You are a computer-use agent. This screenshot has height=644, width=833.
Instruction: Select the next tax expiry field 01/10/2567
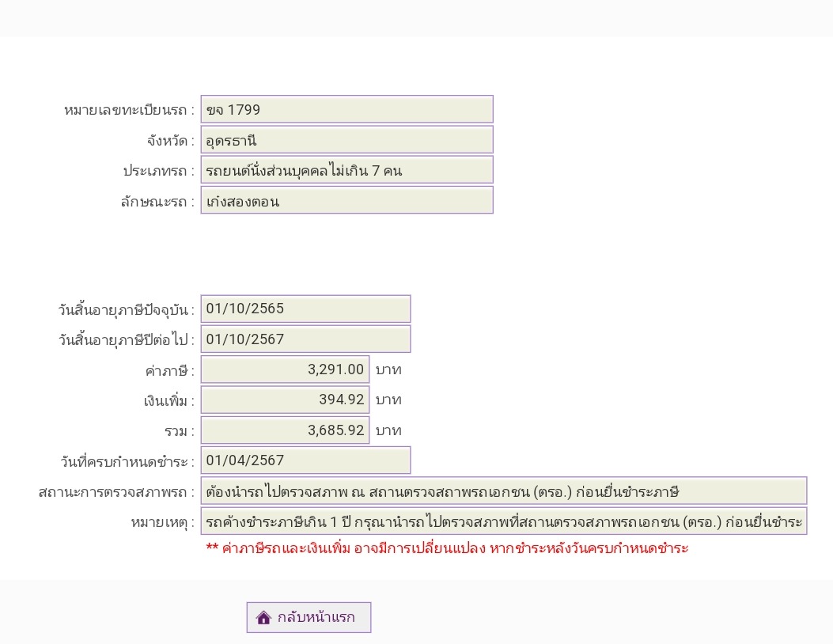click(305, 339)
